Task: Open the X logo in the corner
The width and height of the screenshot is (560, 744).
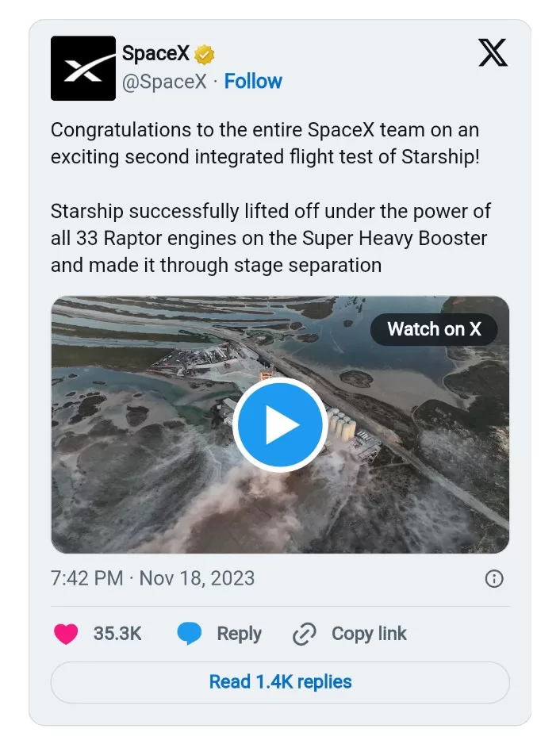Action: point(493,54)
